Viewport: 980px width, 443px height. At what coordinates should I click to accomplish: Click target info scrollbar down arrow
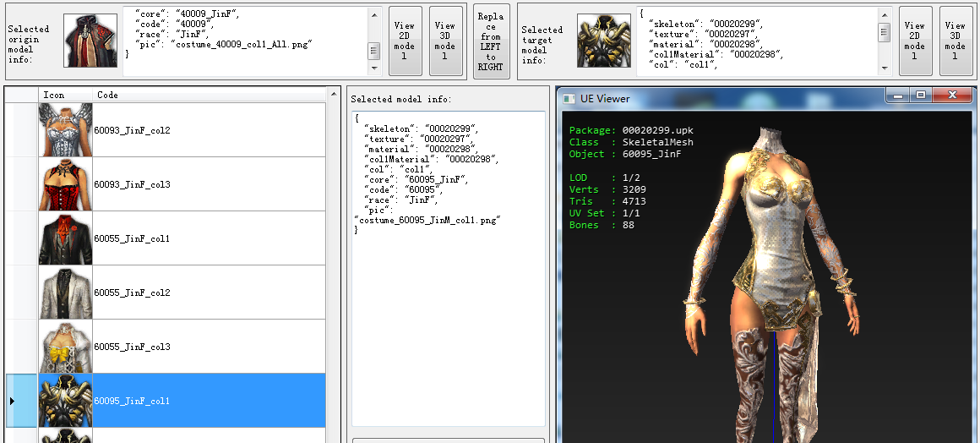coord(885,68)
